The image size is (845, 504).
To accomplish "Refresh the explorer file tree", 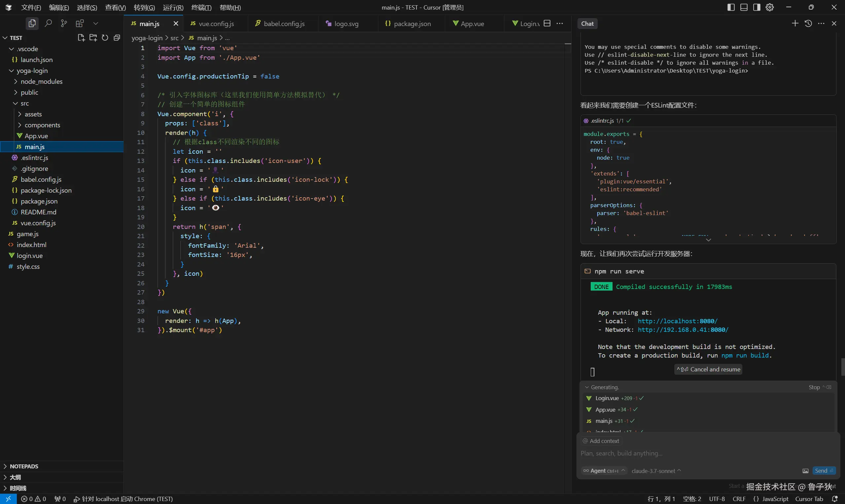I will (x=105, y=38).
